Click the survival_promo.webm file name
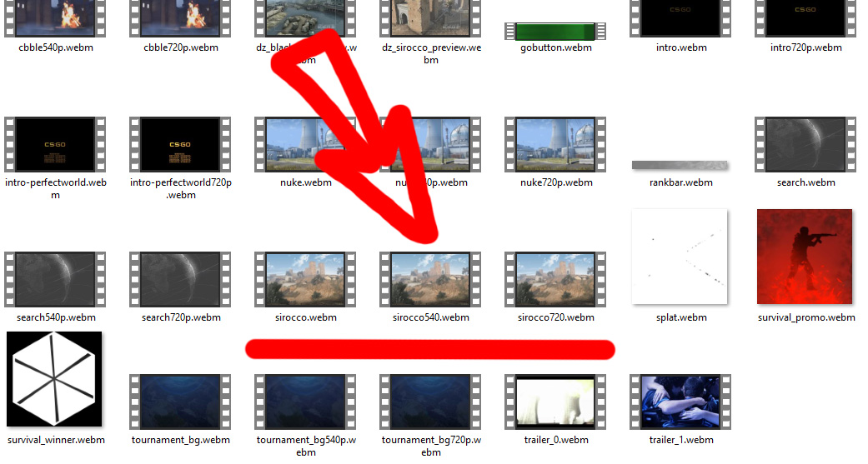868x464 pixels. 806,317
